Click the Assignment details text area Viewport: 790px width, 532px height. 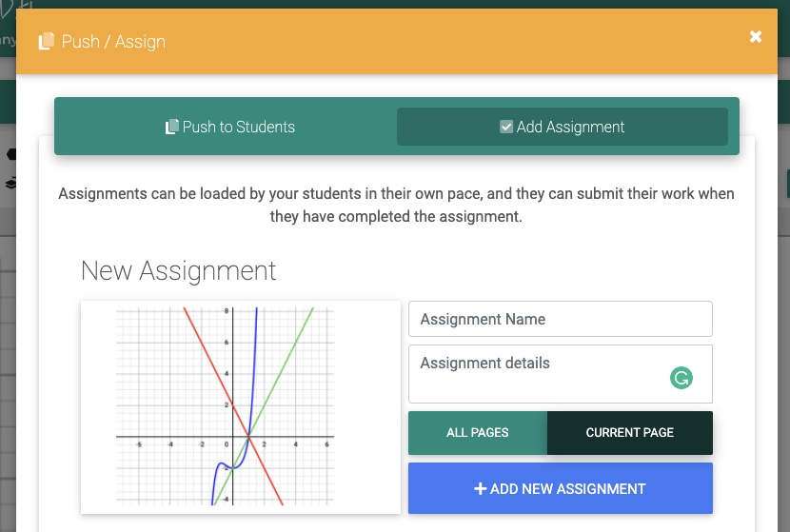coord(561,374)
